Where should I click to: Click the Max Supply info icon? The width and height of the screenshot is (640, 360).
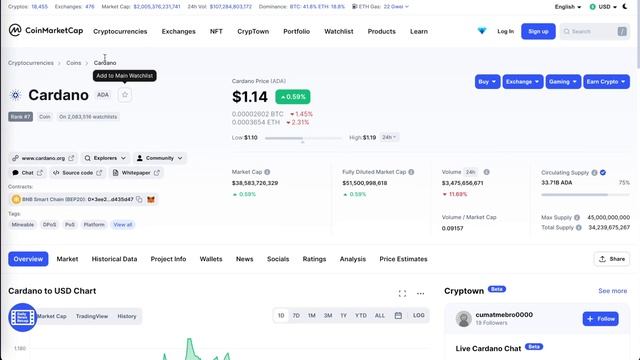(577, 218)
